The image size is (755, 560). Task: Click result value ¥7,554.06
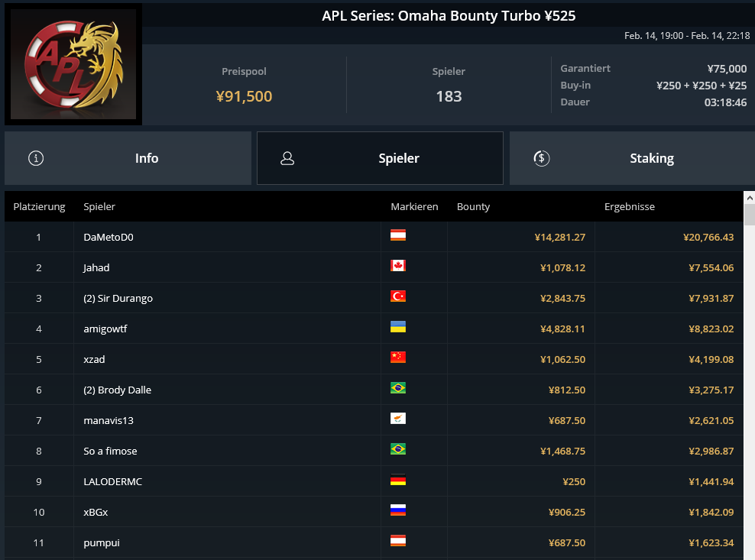(x=711, y=267)
